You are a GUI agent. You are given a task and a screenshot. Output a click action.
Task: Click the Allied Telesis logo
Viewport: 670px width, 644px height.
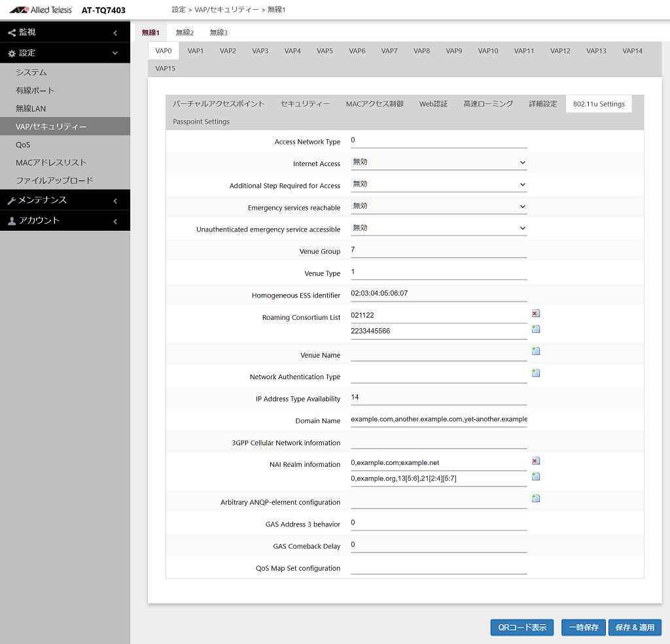point(41,10)
